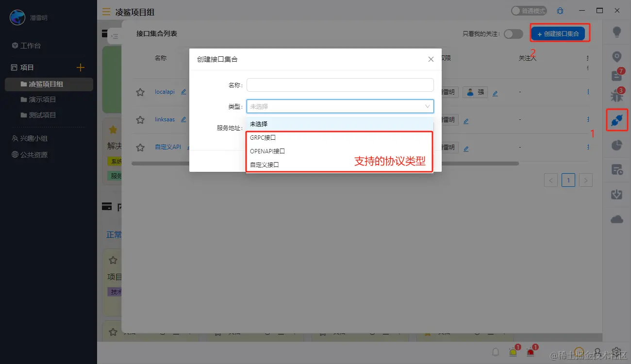The height and width of the screenshot is (364, 631).
Task: Open the lightbulb ideas panel in right sidebar
Action: (x=617, y=33)
